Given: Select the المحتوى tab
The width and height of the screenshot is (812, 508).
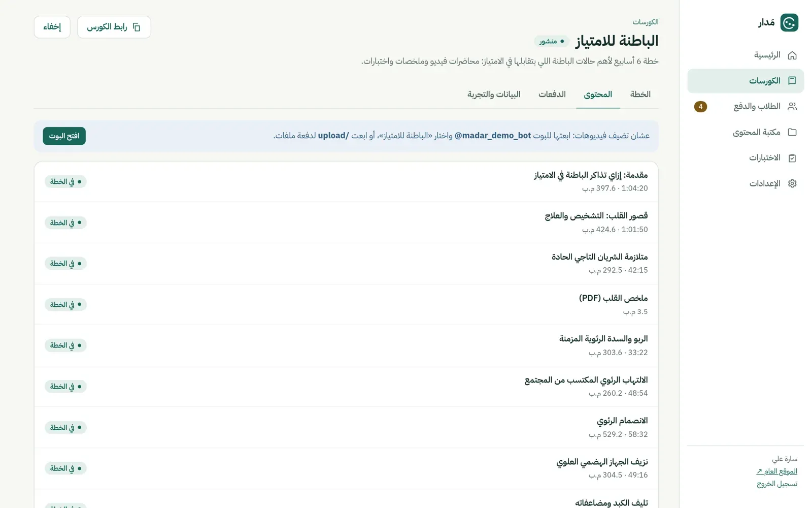Looking at the screenshot, I should coord(598,94).
